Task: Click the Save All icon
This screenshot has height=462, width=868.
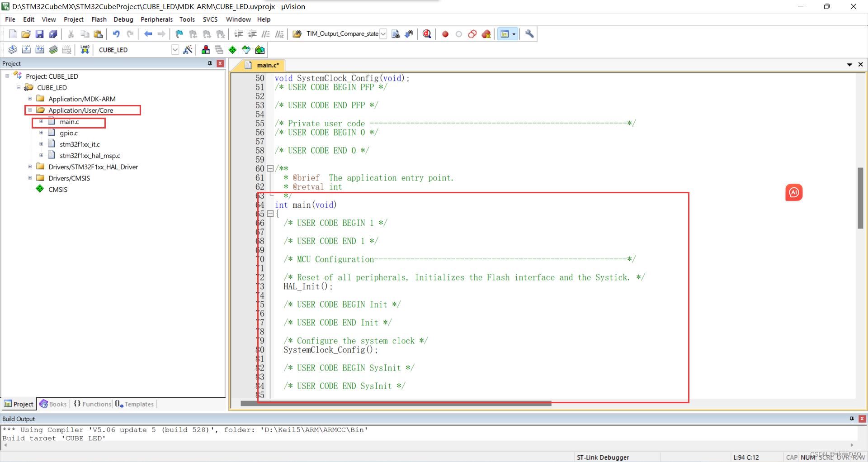Action: coord(53,34)
